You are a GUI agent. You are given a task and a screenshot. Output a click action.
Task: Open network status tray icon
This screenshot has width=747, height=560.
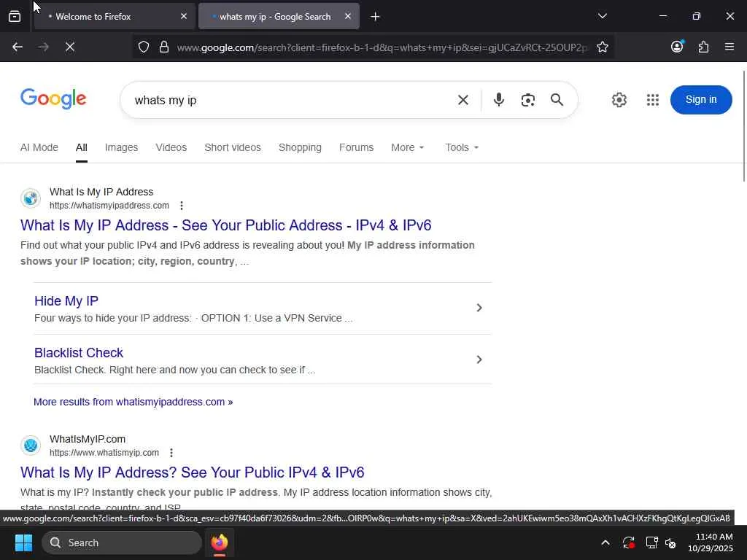click(651, 542)
